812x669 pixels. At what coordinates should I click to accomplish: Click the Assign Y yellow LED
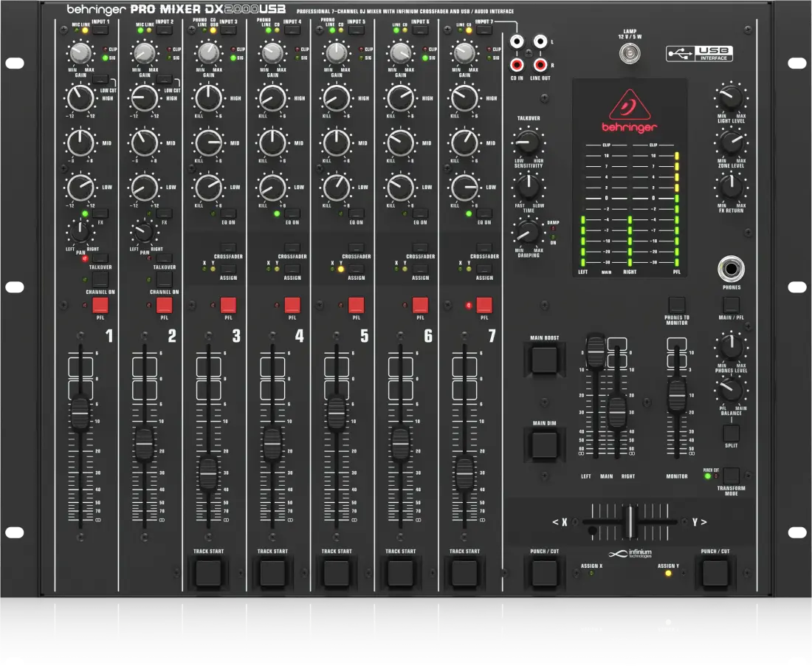[x=668, y=573]
